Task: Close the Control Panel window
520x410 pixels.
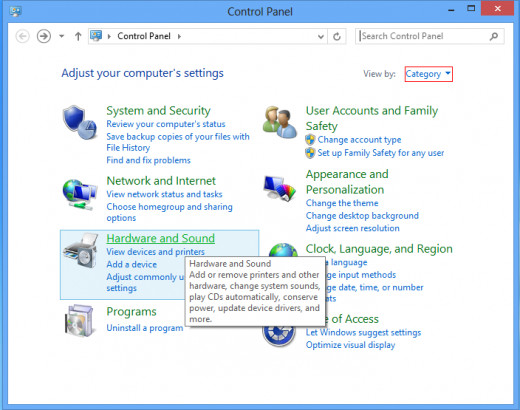Action: [x=497, y=8]
